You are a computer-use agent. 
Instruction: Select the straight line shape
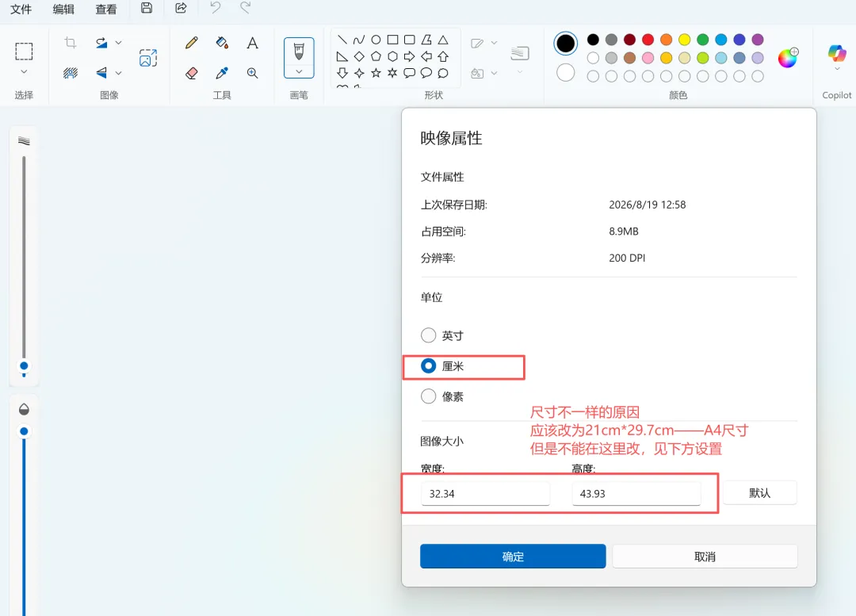coord(342,40)
